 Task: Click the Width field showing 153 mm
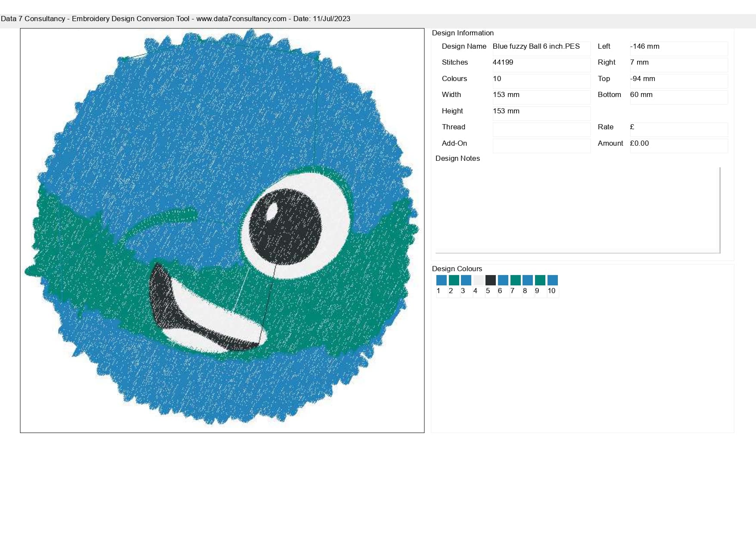541,97
